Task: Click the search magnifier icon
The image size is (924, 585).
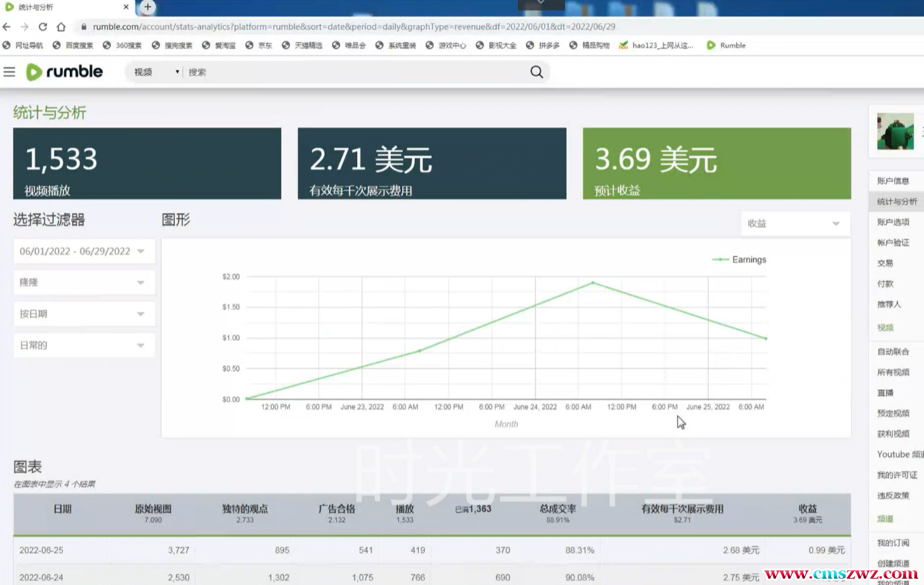Action: click(x=536, y=72)
